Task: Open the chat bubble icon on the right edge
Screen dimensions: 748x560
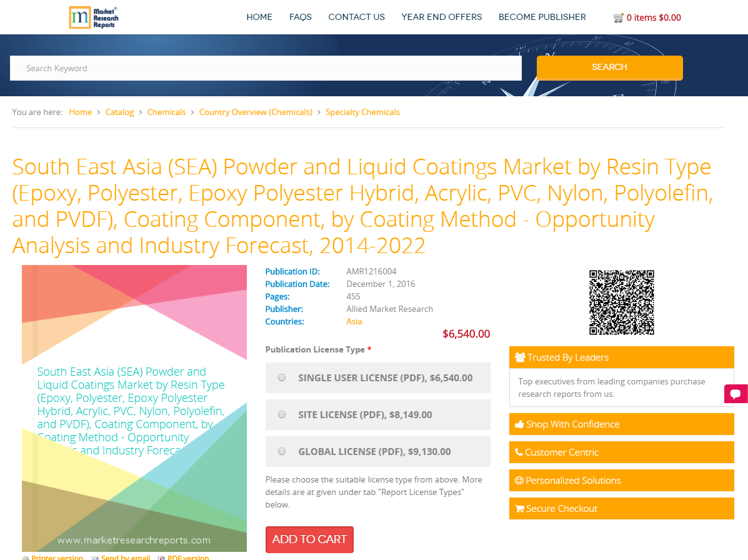Action: point(736,393)
